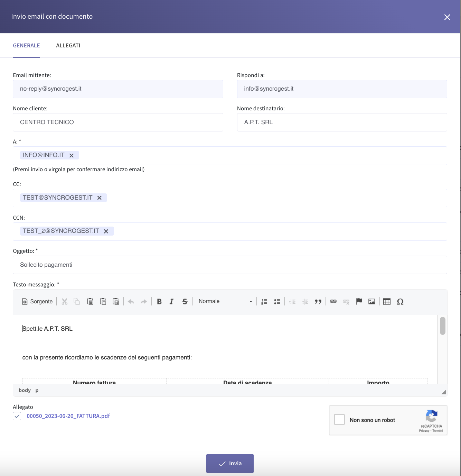Open reCAPTCHA Termini link
The height and width of the screenshot is (476, 461).
pos(438,431)
